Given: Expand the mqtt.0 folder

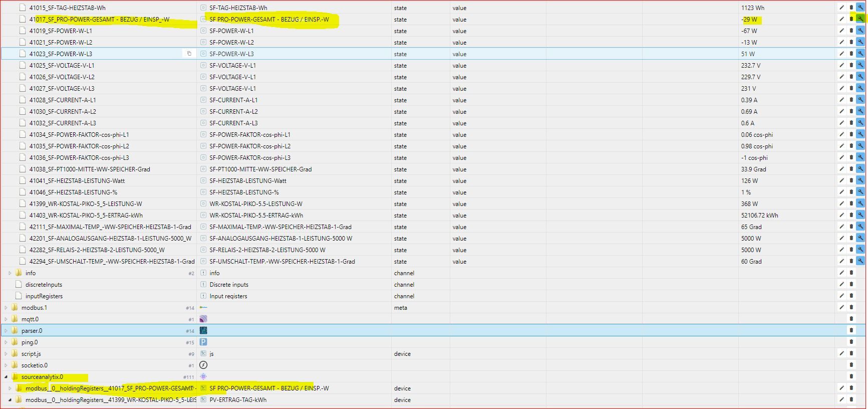Looking at the screenshot, I should [x=6, y=319].
